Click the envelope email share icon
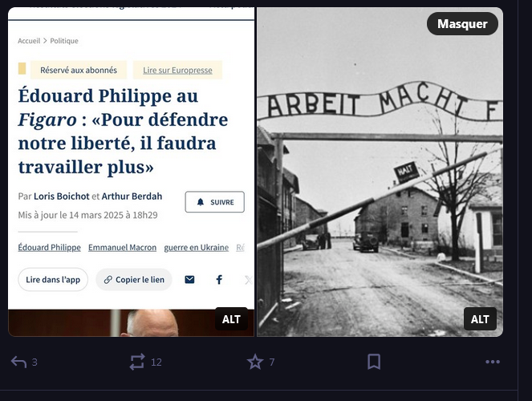 189,280
